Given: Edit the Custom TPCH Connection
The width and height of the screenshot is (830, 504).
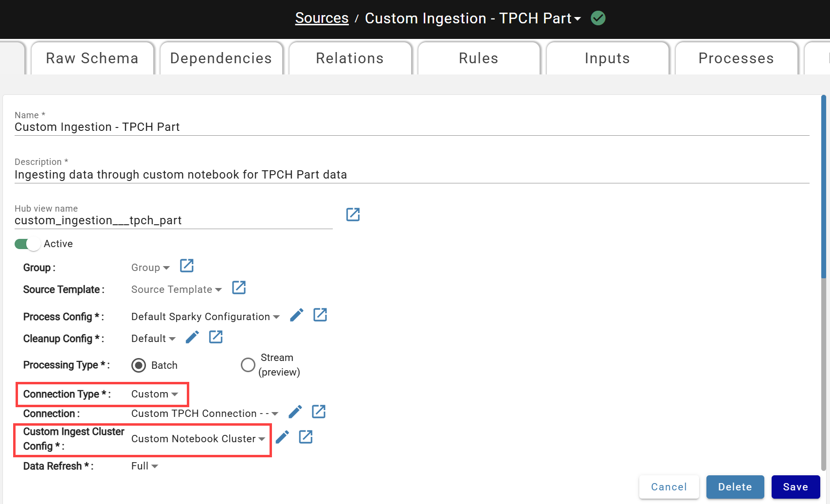Looking at the screenshot, I should pos(295,412).
